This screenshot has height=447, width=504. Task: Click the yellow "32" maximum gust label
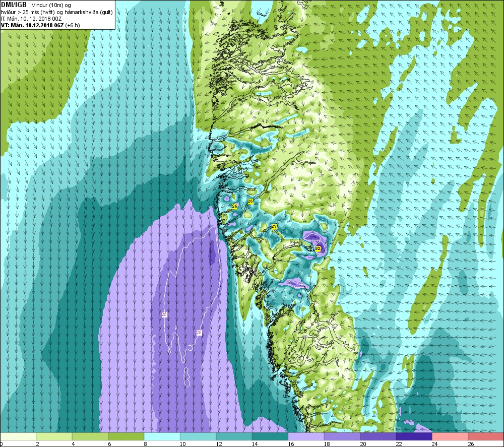(318, 248)
